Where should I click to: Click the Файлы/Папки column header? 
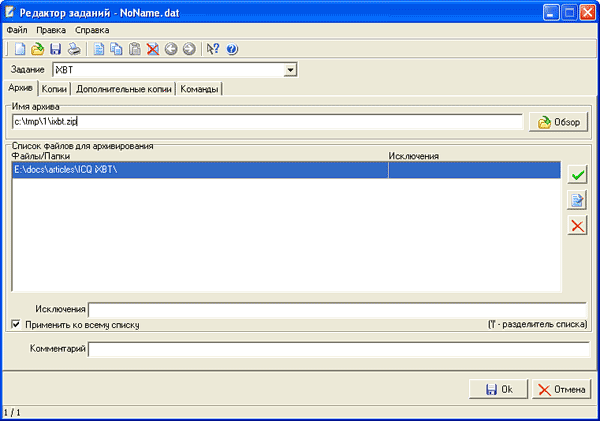(x=41, y=156)
